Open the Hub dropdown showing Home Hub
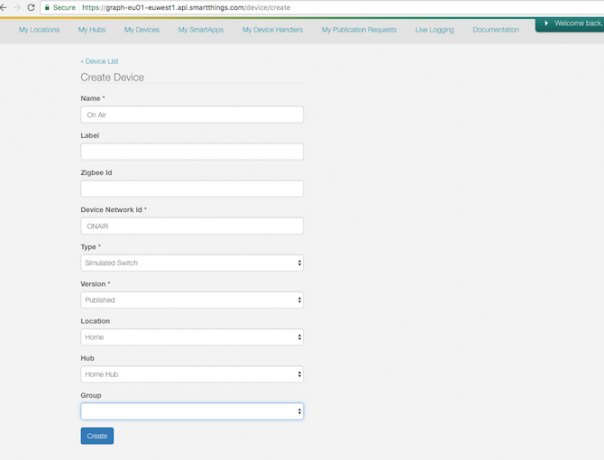Viewport: 604px width, 460px height. pyautogui.click(x=192, y=374)
